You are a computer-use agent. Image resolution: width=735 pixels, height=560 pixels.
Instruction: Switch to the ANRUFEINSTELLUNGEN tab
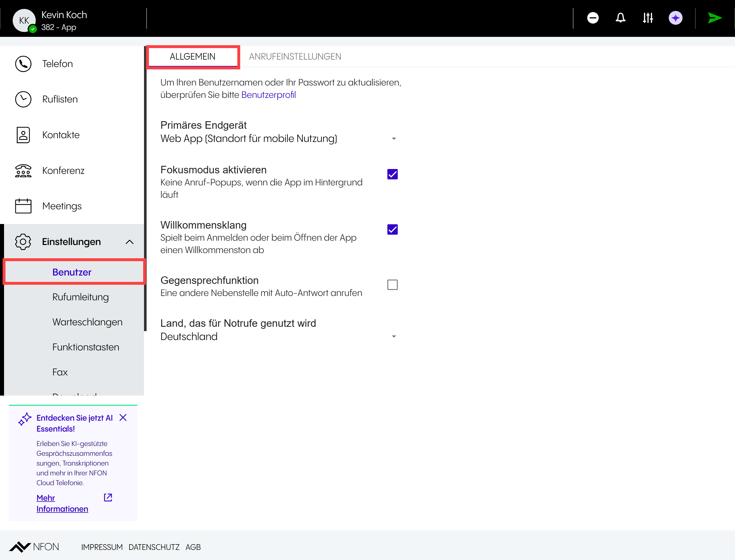point(295,57)
